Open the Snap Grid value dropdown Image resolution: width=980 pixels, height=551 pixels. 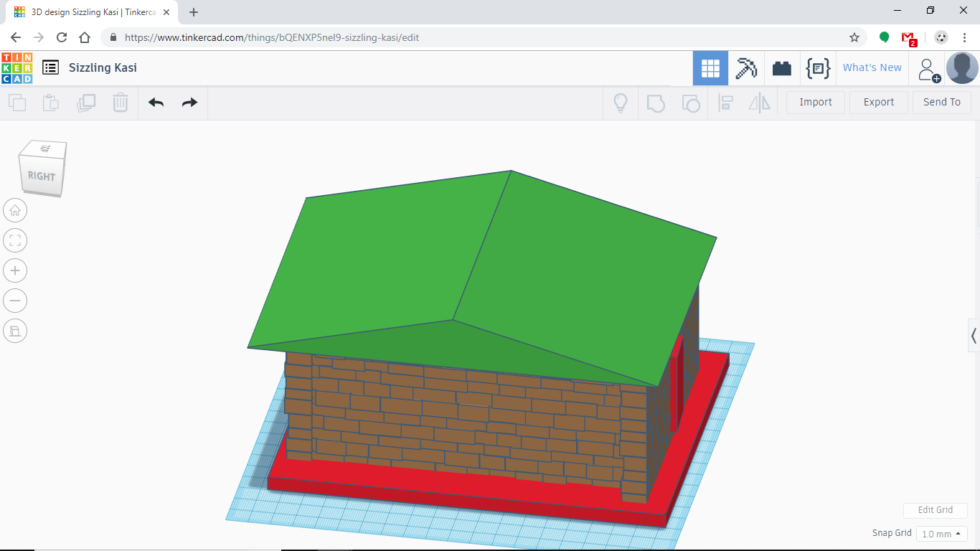[x=941, y=533]
